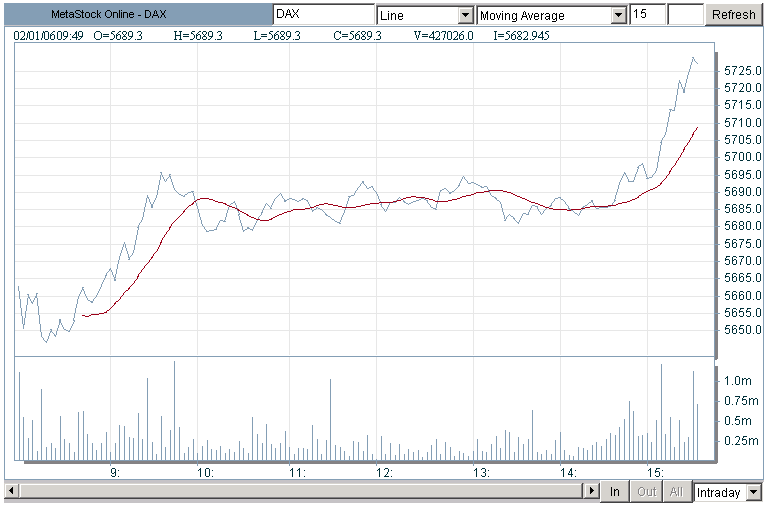Click the 5700.0 price axis label
Screen dimensions: 767x505
[x=743, y=157]
